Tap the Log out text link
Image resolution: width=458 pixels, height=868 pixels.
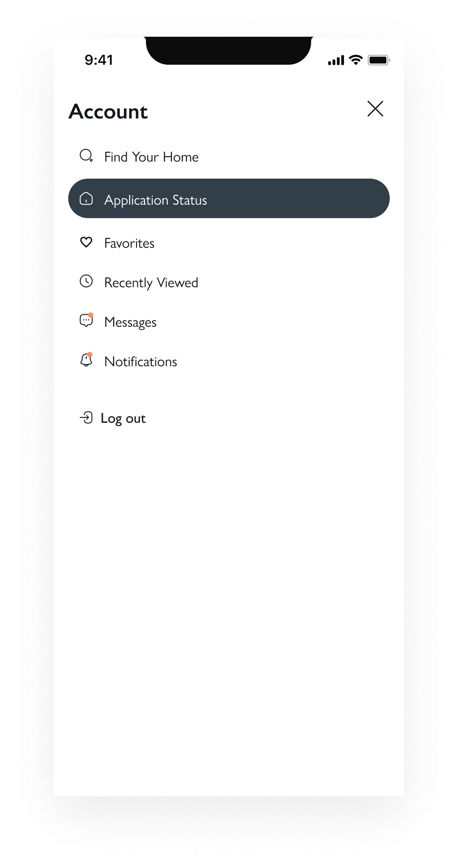pyautogui.click(x=123, y=419)
